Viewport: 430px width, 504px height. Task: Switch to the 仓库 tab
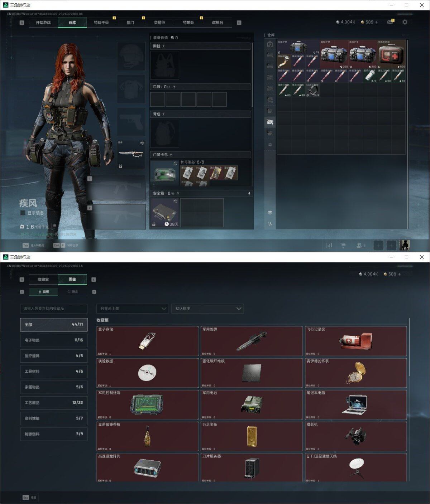(72, 23)
